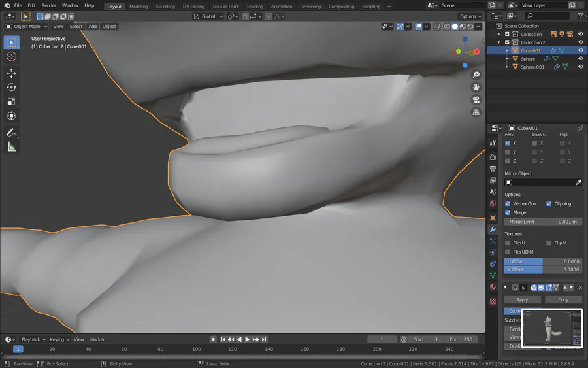Open the Global transform orientation dropdown
This screenshot has width=588, height=368.
coord(208,16)
